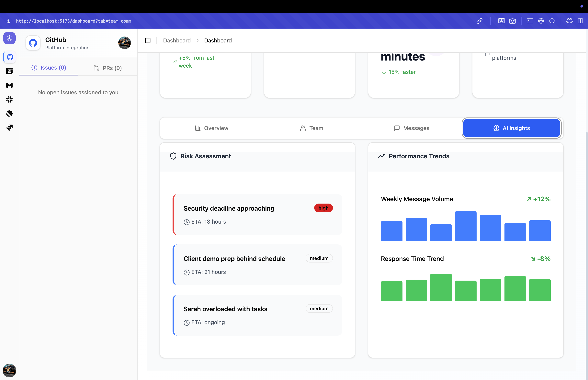Click the user avatar beside GitHub header
The height and width of the screenshot is (380, 588).
124,43
